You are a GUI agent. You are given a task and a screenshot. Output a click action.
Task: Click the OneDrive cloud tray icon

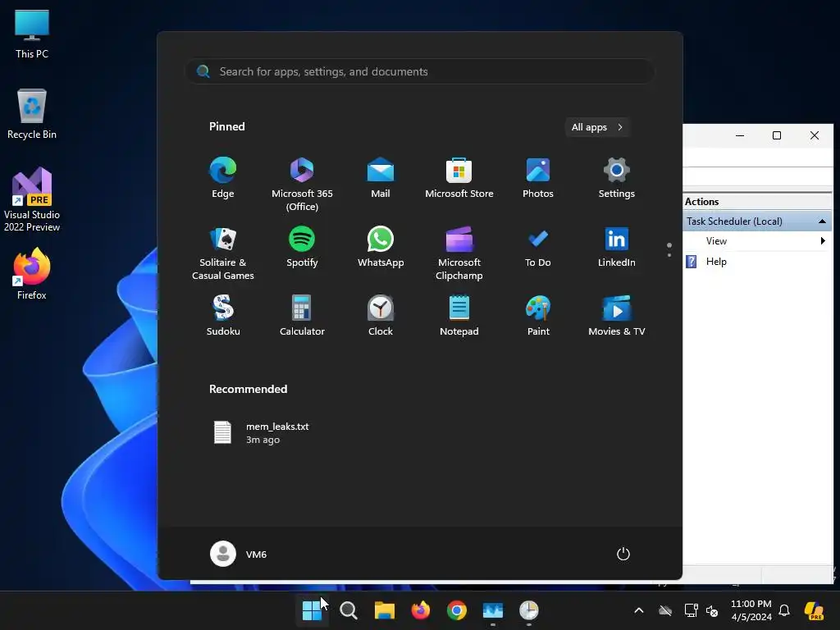665,610
